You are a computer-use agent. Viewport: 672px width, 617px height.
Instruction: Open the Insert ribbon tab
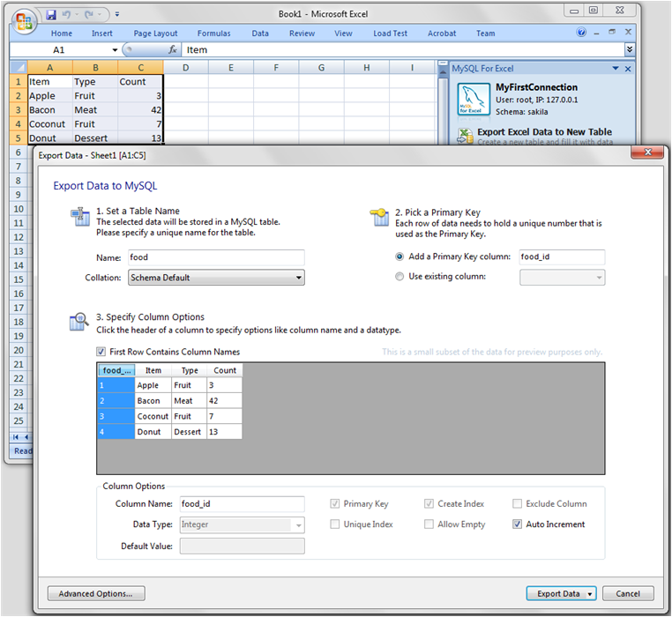102,33
